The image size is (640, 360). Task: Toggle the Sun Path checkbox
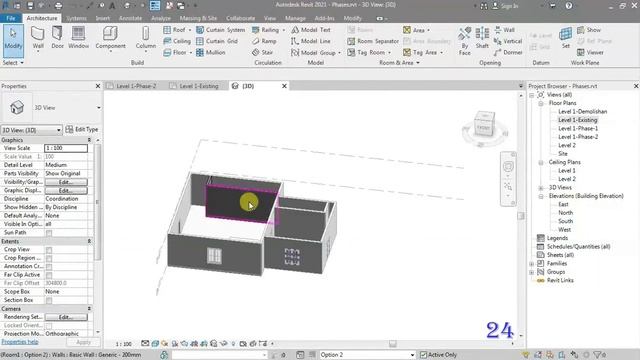[x=49, y=233]
